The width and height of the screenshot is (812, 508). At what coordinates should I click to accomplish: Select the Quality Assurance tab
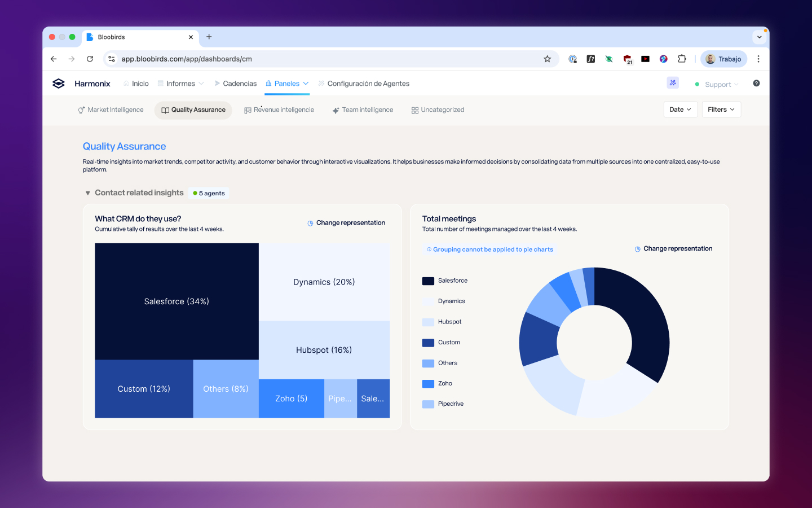(x=193, y=110)
